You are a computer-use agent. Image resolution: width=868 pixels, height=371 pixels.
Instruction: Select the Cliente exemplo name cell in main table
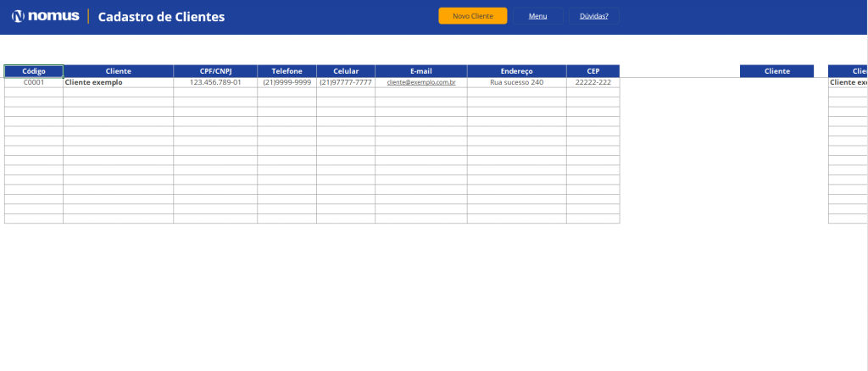click(118, 83)
